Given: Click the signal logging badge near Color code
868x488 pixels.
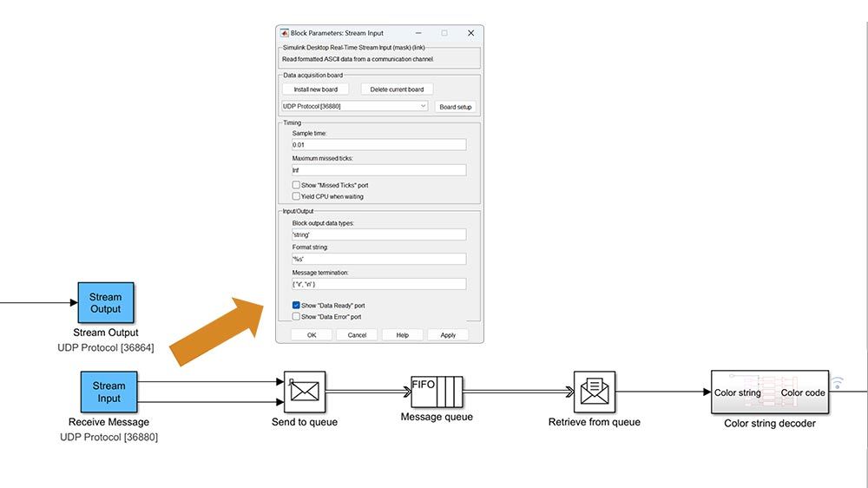Looking at the screenshot, I should pyautogui.click(x=838, y=382).
